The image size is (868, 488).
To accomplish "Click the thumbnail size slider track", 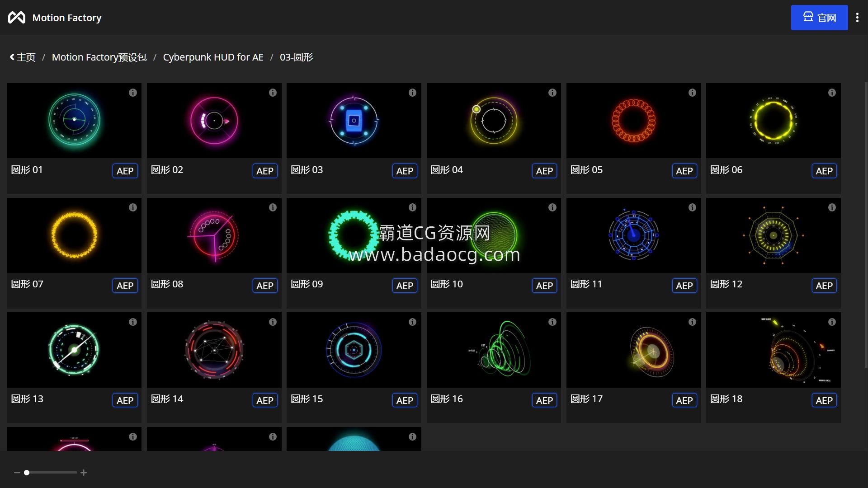I will (50, 473).
